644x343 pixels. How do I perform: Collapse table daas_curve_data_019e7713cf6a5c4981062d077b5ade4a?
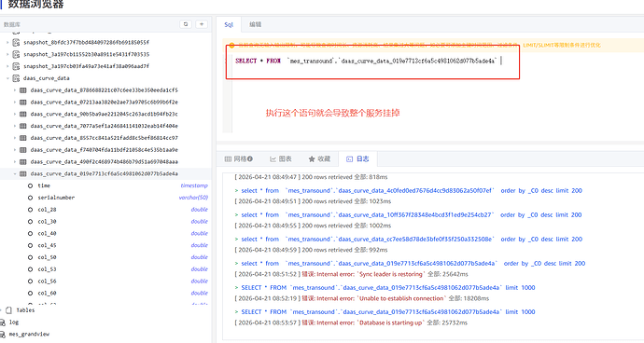point(15,174)
